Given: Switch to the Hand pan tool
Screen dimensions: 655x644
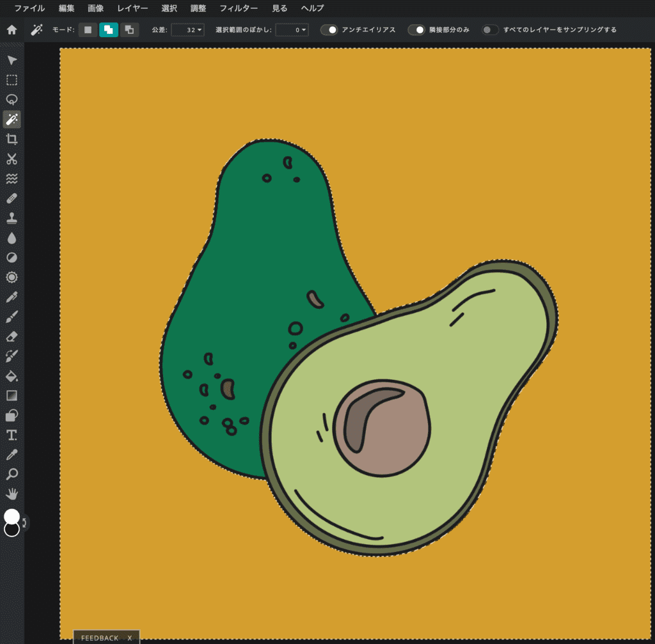Looking at the screenshot, I should (12, 494).
